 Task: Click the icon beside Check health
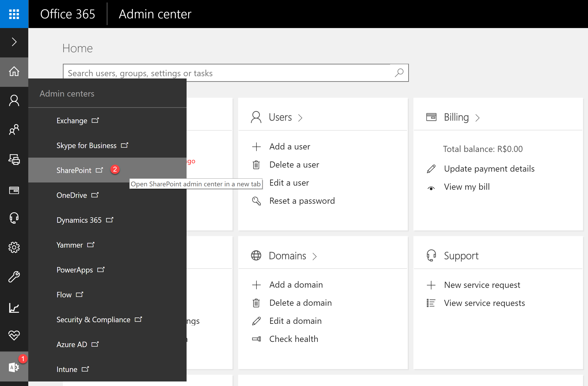coord(256,339)
